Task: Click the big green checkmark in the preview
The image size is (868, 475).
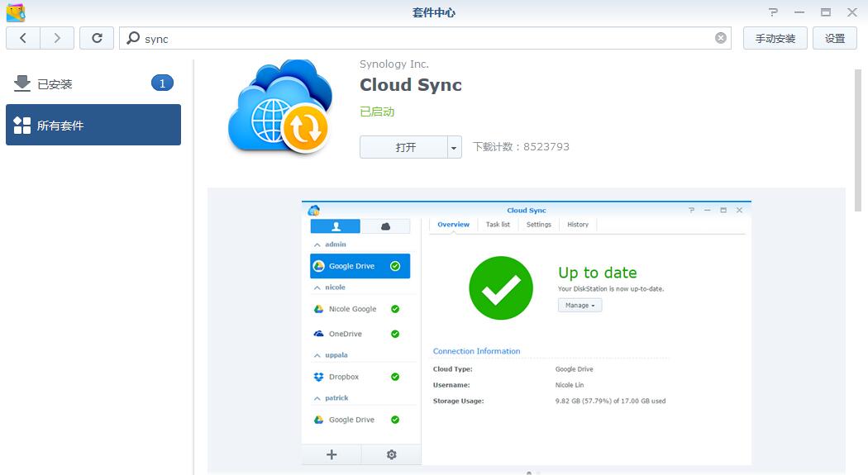Action: [x=501, y=287]
